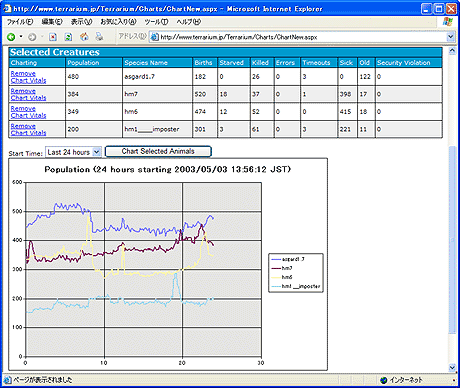Open the ツール(T) menu
The width and height of the screenshot is (460, 388).
(156, 22)
